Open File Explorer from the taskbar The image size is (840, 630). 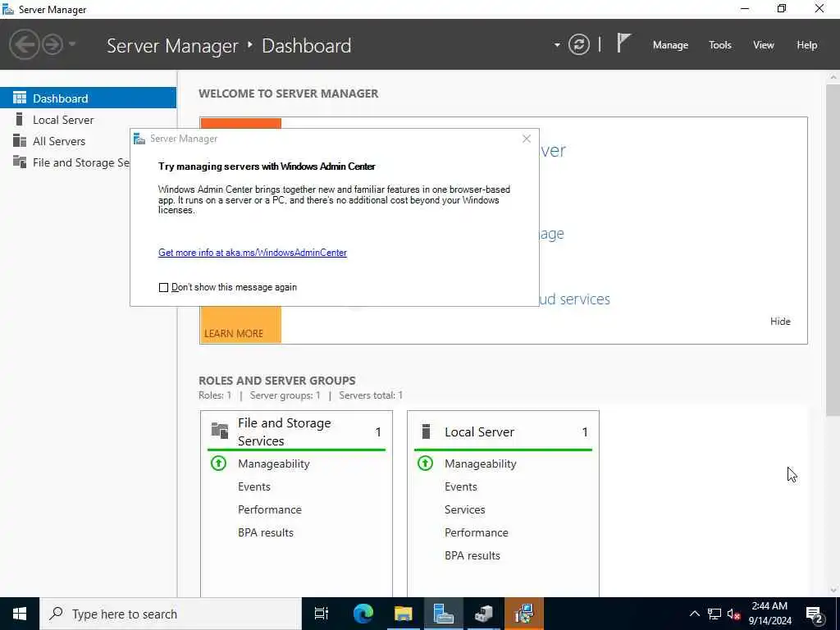(403, 614)
